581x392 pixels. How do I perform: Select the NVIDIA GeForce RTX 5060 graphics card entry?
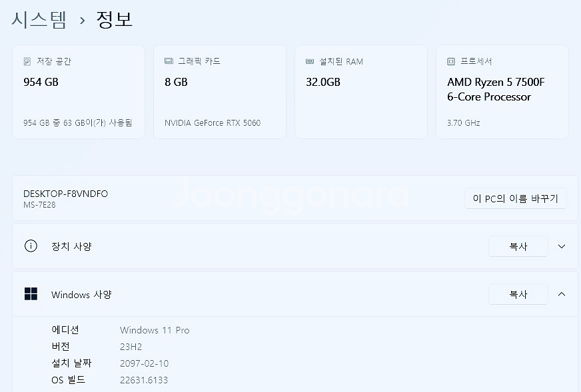coord(213,122)
